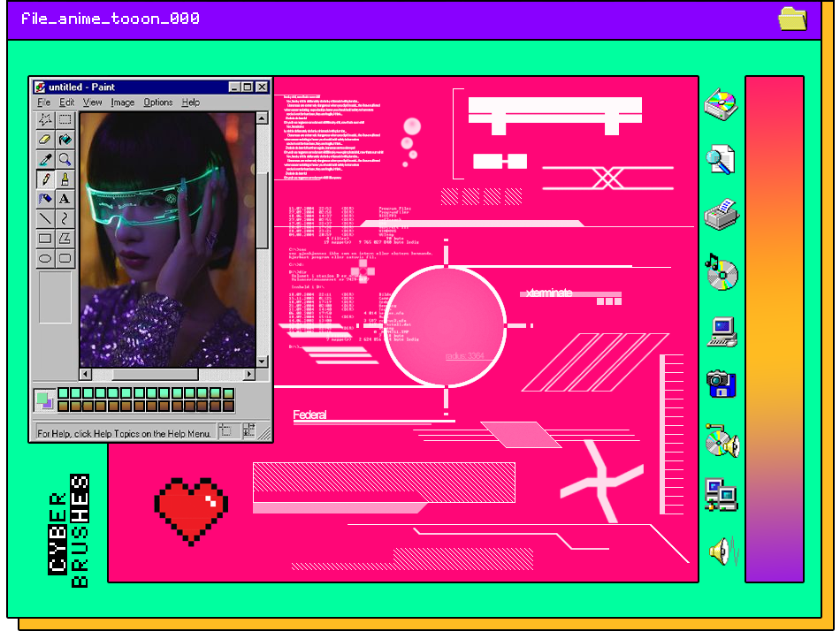Screen dimensions: 840x639
Task: Pick the Rectangle shape tool
Action: point(45,239)
